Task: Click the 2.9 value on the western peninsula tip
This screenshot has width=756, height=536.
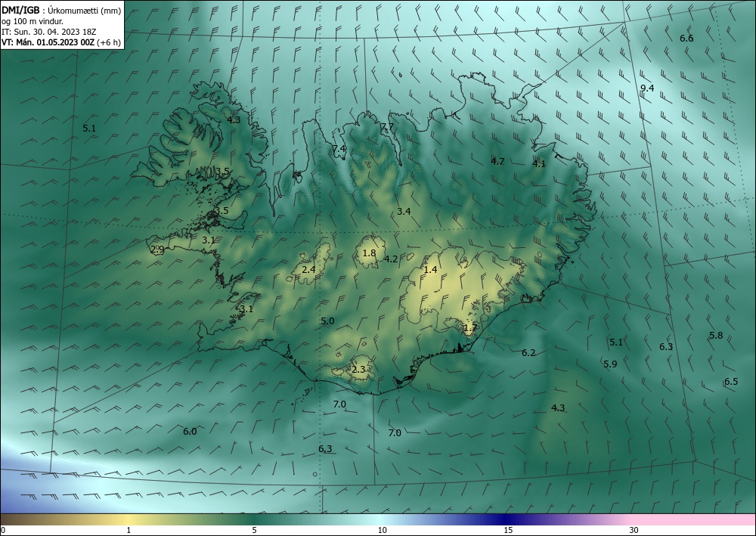Action: click(157, 249)
